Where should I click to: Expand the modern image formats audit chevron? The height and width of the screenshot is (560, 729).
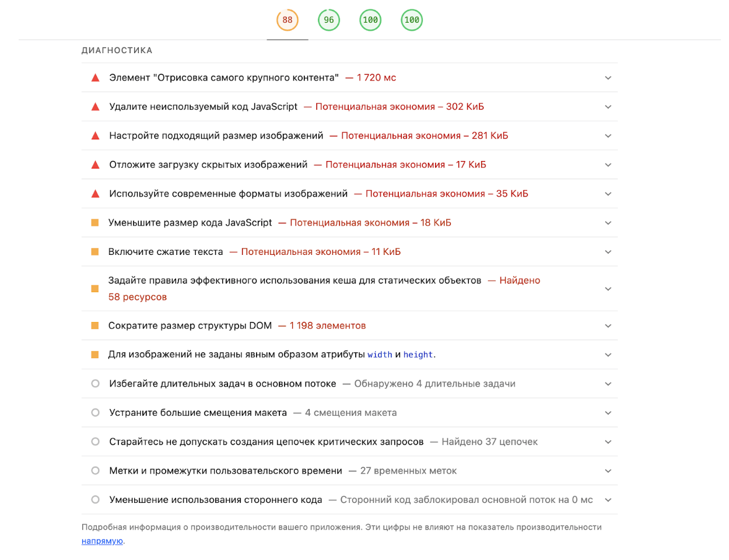pos(608,194)
